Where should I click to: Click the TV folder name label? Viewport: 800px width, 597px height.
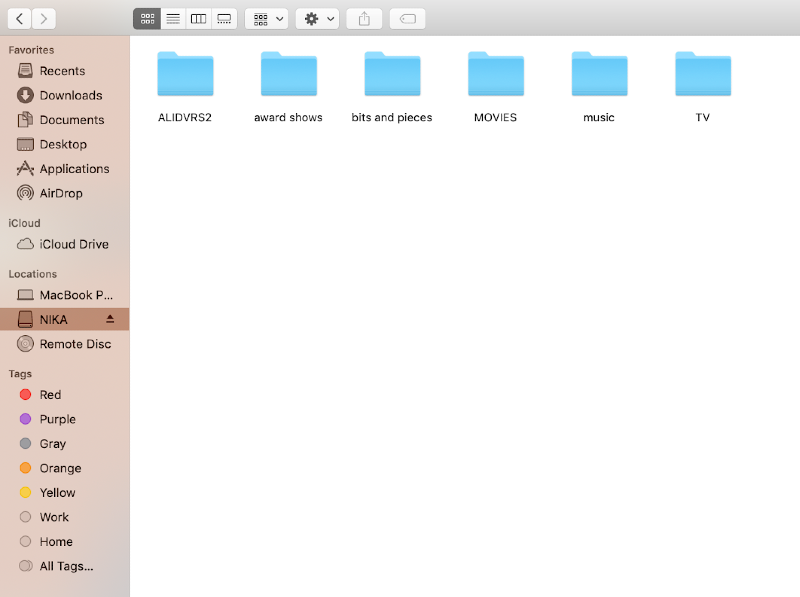[x=703, y=118]
